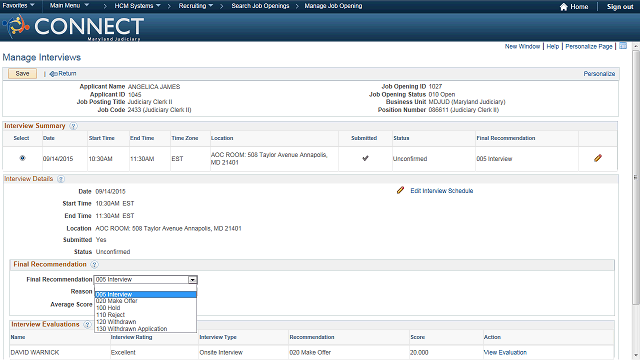Click the scrollbar down arrow
This screenshot has width=640, height=360.
click(636, 356)
